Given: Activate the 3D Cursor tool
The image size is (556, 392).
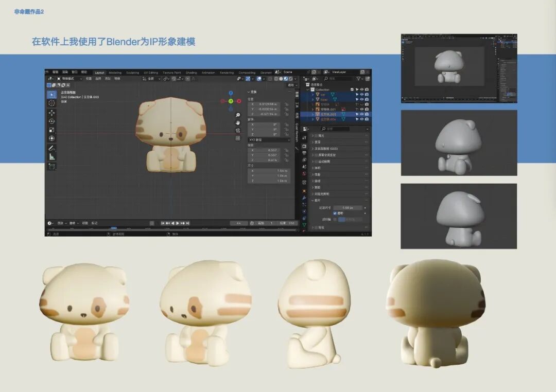Looking at the screenshot, I should [51, 103].
